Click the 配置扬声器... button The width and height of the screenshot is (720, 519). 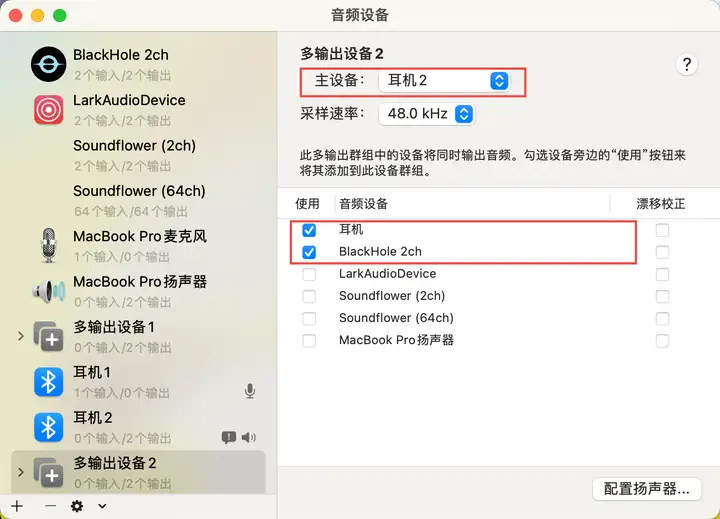point(647,489)
